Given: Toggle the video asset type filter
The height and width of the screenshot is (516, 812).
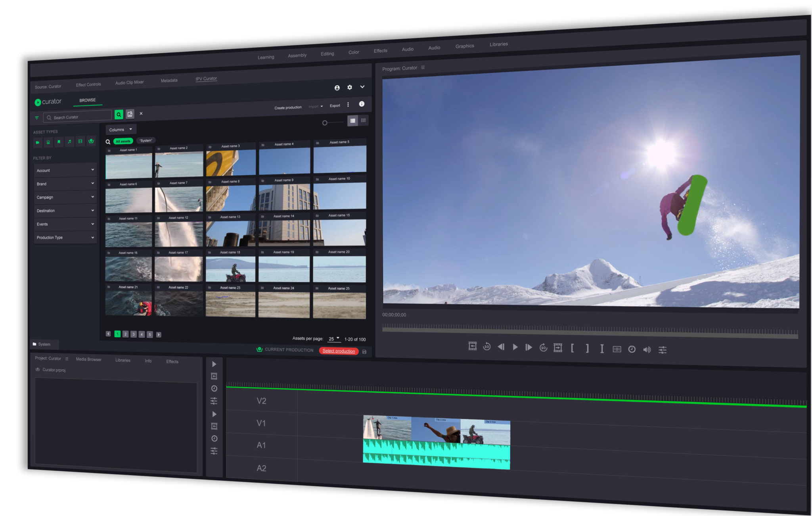Looking at the screenshot, I should (38, 142).
